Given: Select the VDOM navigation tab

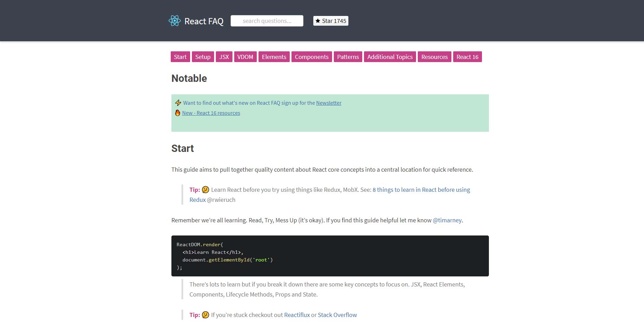Looking at the screenshot, I should click(x=245, y=57).
